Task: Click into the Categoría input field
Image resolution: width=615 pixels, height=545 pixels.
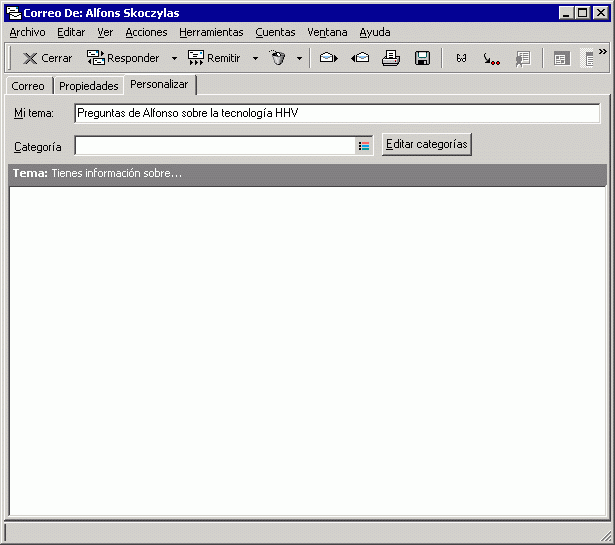Action: coord(215,146)
